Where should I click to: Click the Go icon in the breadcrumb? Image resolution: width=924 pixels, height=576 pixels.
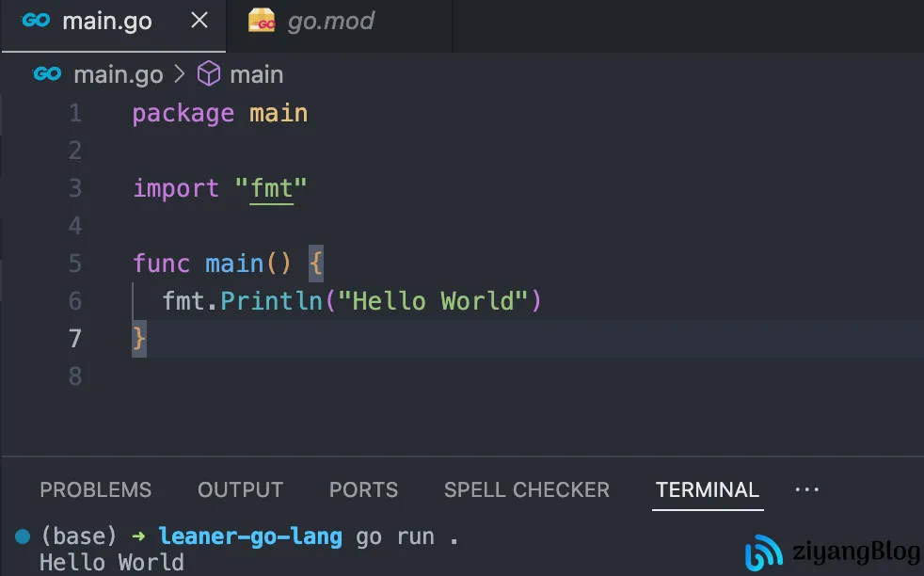[x=47, y=74]
